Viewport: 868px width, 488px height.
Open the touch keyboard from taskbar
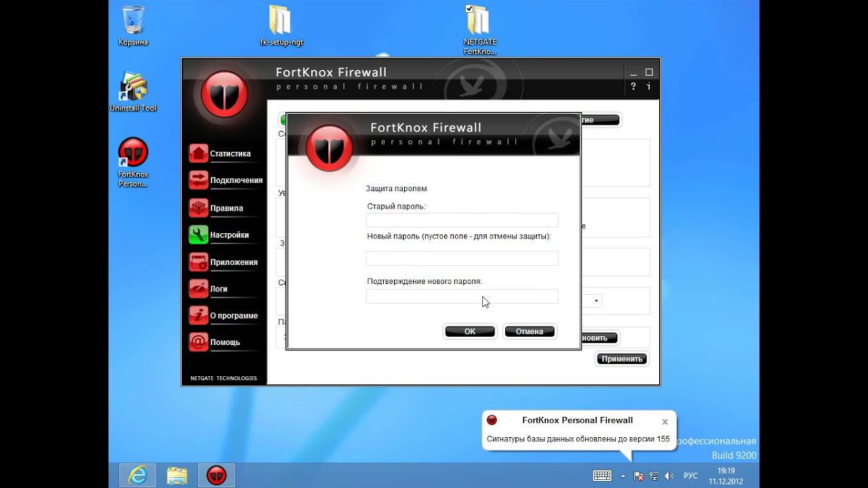[602, 476]
